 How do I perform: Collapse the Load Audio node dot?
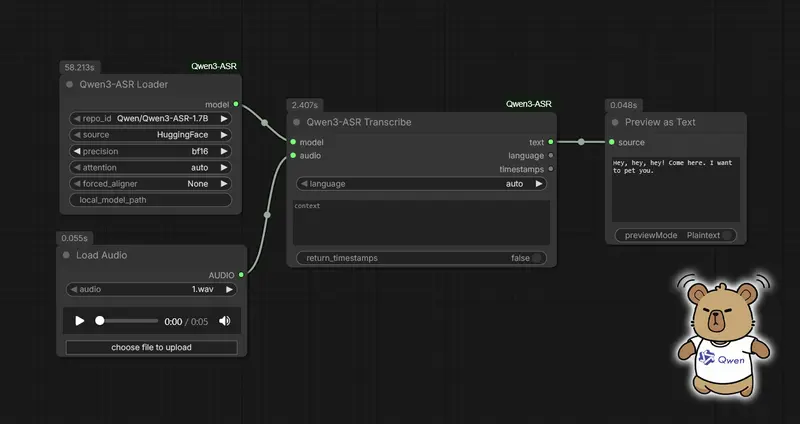point(66,255)
